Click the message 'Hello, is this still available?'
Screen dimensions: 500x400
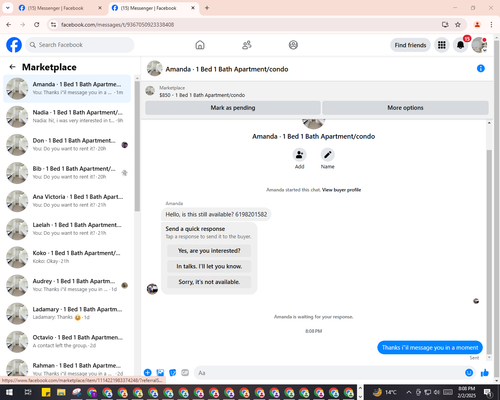point(216,214)
